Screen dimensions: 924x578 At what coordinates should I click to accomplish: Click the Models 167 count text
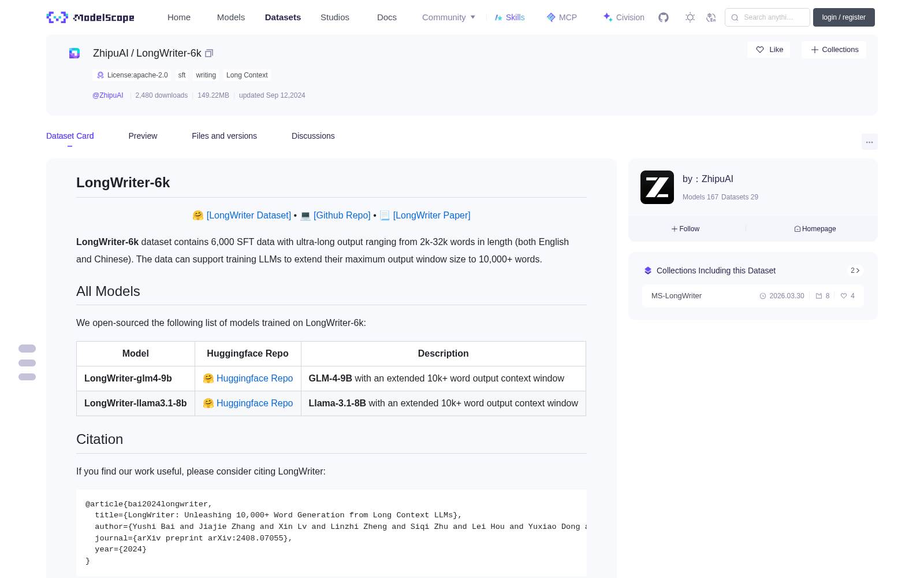click(x=701, y=197)
